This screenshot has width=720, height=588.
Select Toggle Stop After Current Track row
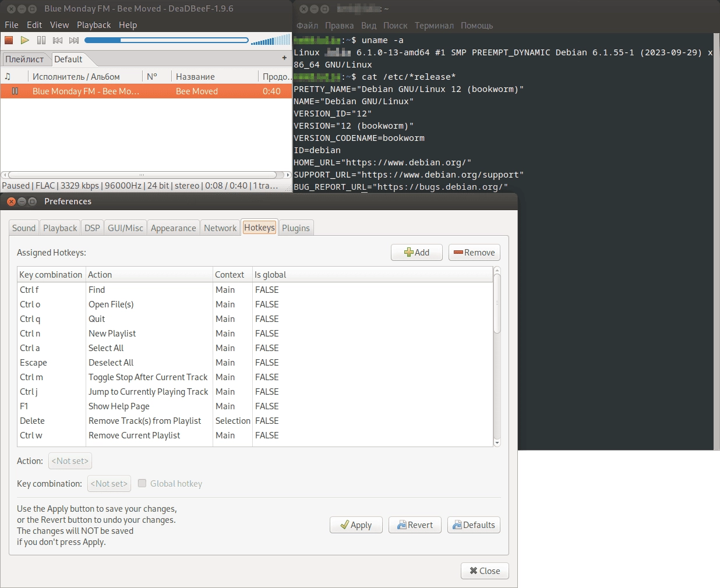click(x=255, y=377)
